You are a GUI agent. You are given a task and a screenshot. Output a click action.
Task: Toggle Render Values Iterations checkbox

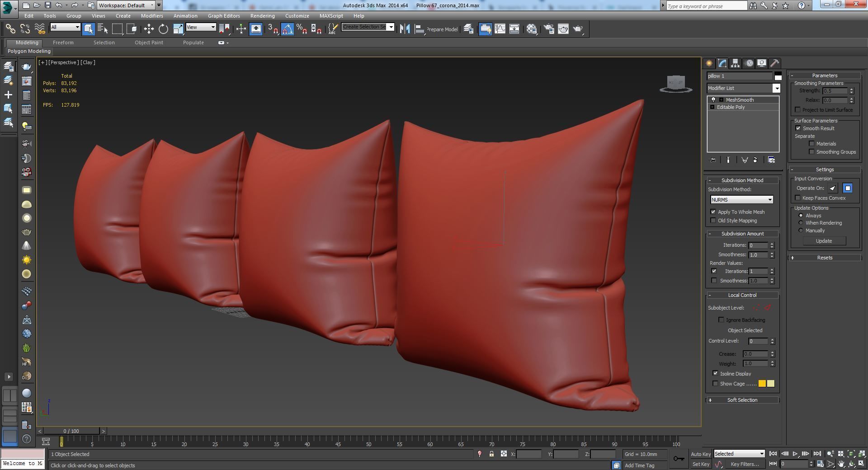(714, 271)
